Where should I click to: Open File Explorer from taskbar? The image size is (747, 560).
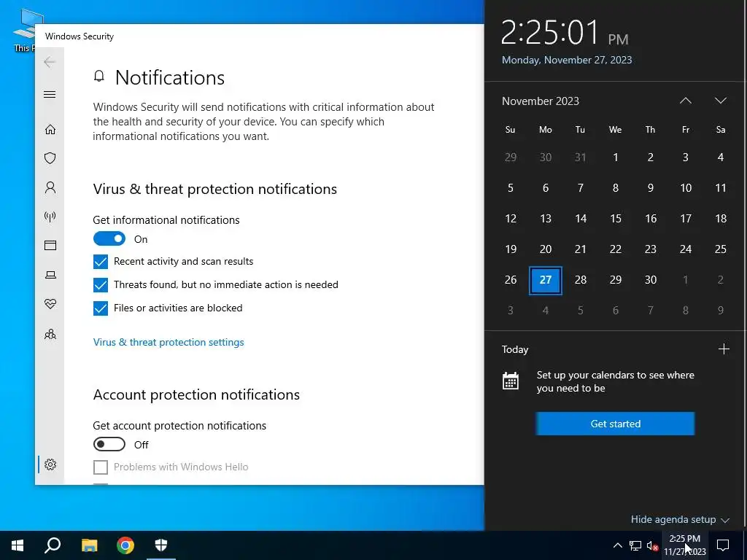89,545
